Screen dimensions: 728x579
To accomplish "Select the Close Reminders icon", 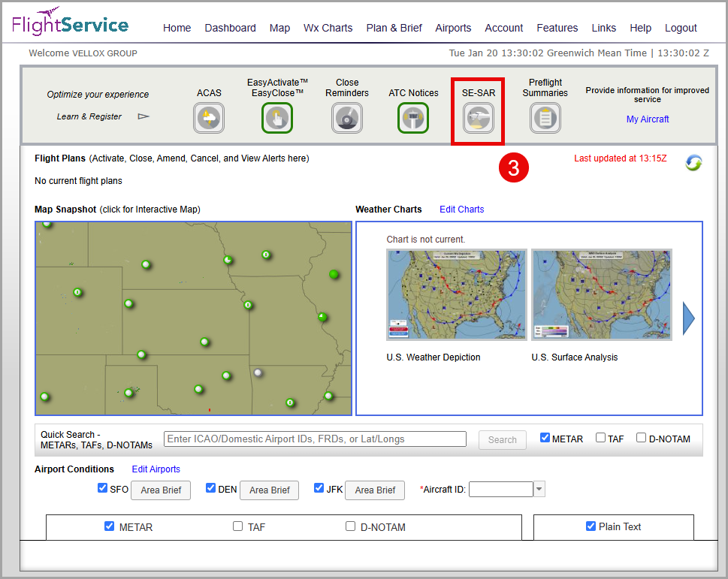I will click(347, 119).
